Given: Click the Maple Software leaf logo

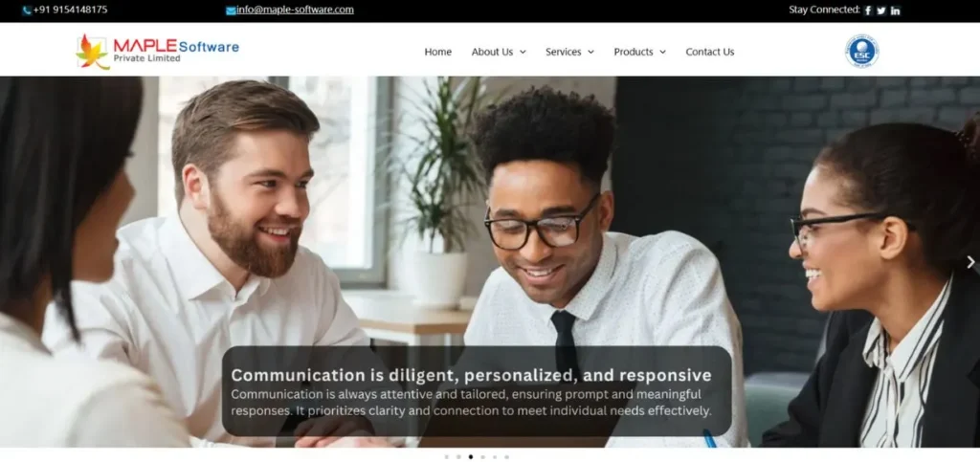Looking at the screenshot, I should coord(93,52).
